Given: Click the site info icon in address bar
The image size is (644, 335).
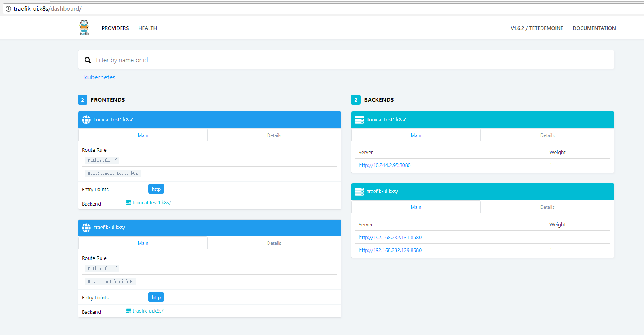Looking at the screenshot, I should point(8,9).
